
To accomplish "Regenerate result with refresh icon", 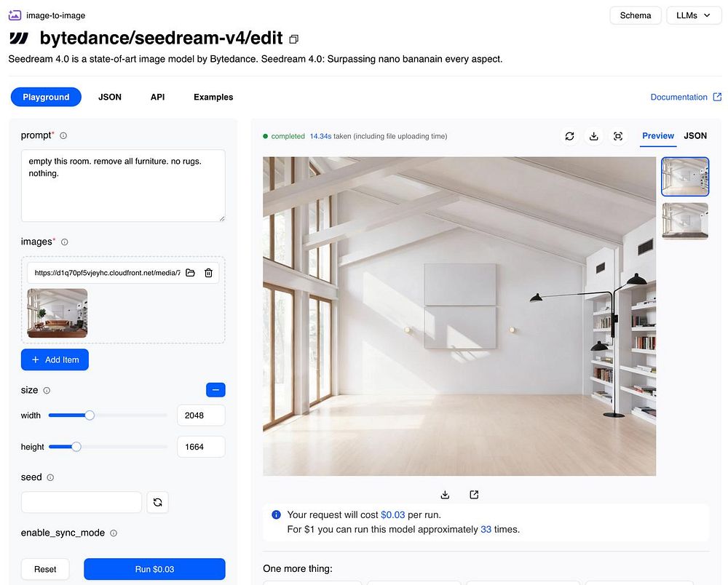I will [570, 136].
